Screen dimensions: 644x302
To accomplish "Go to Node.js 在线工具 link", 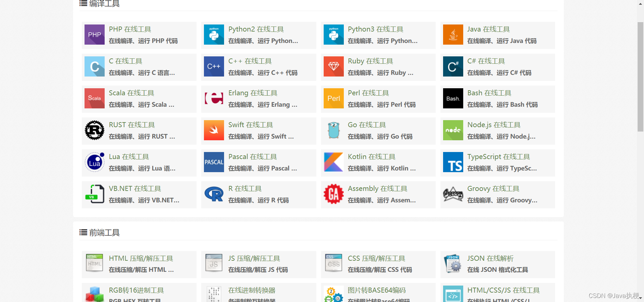I will pyautogui.click(x=494, y=125).
